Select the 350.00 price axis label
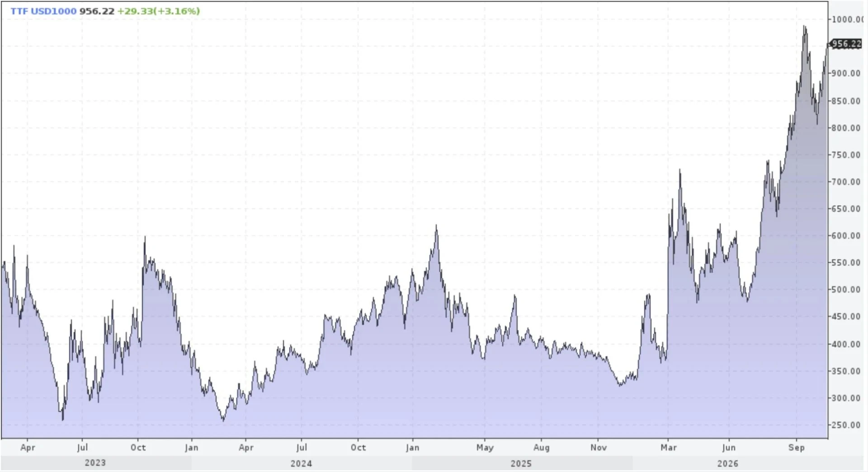868x472 pixels. point(846,371)
